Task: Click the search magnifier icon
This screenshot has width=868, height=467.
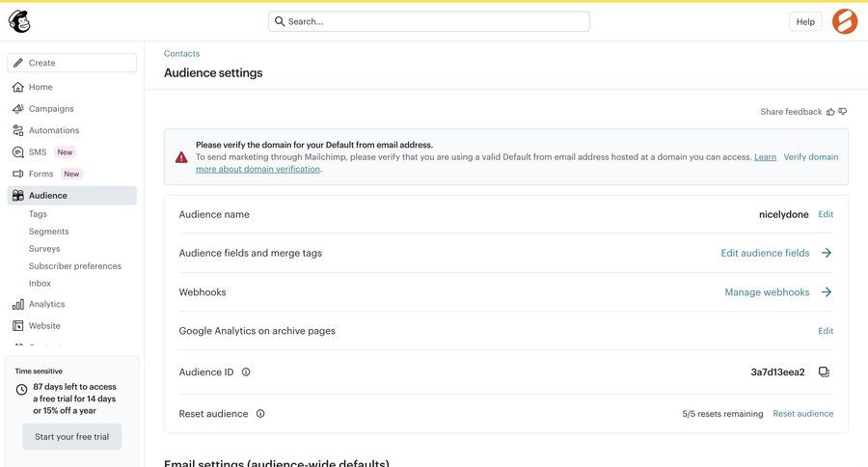Action: pos(280,21)
